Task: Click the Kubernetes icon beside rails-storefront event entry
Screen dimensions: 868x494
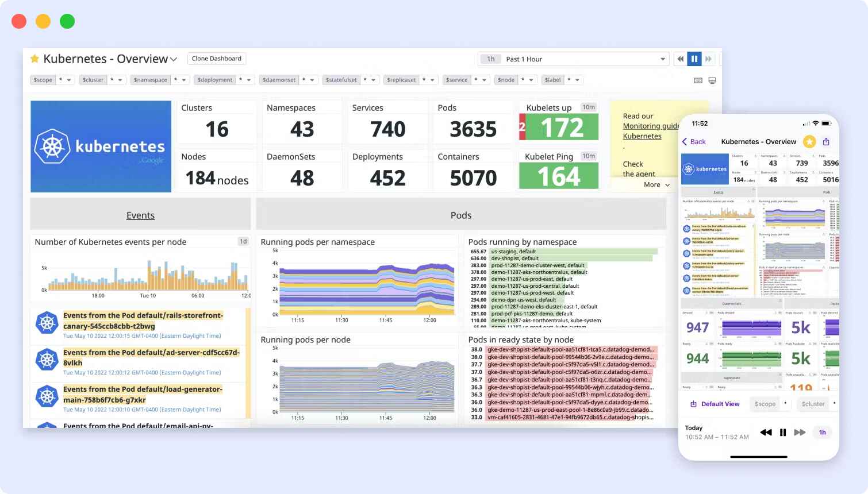Action: click(x=47, y=322)
